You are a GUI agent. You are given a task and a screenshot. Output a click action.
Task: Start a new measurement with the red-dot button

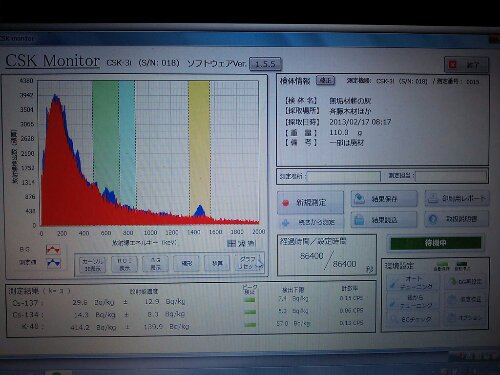coord(310,202)
